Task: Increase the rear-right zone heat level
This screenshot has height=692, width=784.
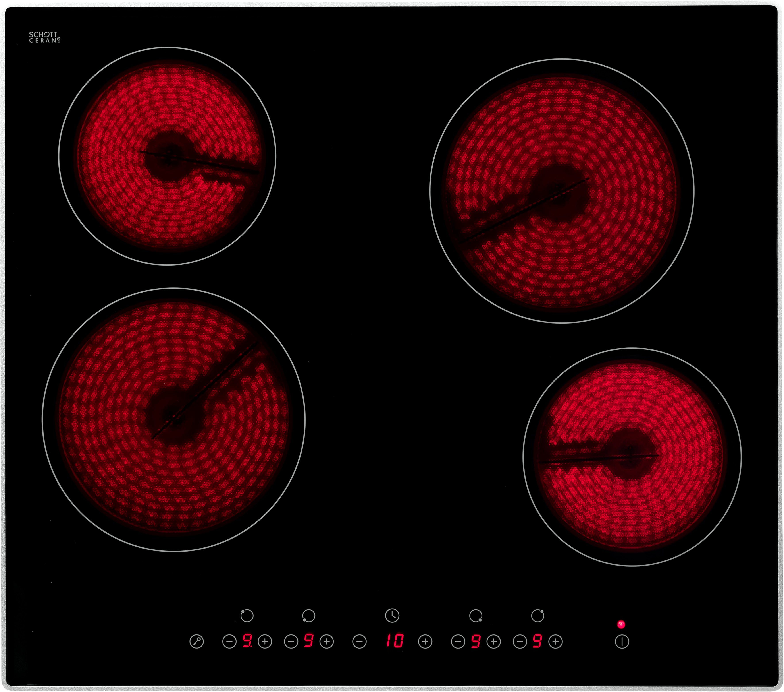Action: 555,641
